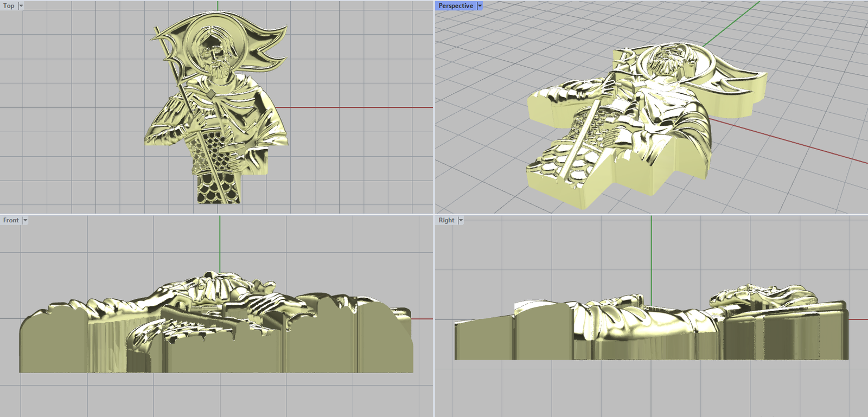Expand the Perspective viewport dropdown arrow
Screen dimensions: 868x417
480,6
